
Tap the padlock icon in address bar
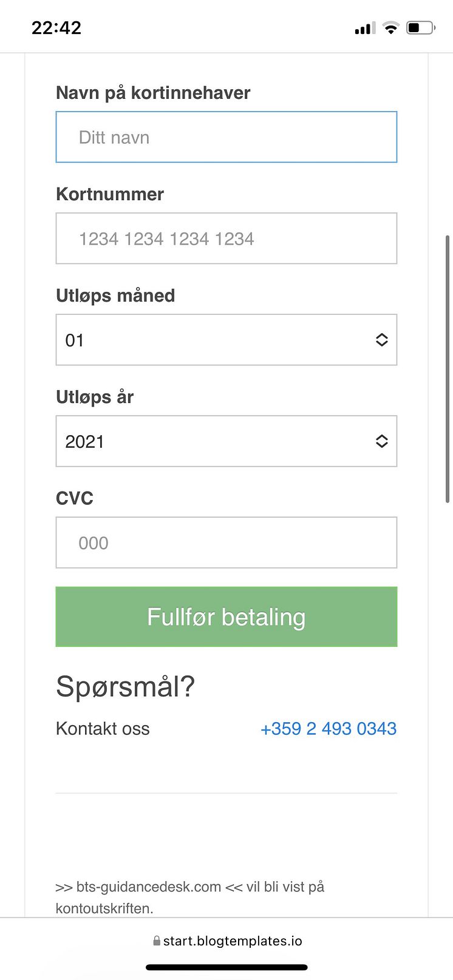pos(157,941)
